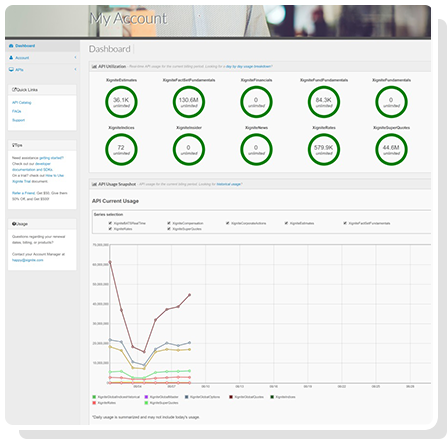The height and width of the screenshot is (439, 447).
Task: Click the Dashboard icon in the sidebar
Action: (x=11, y=46)
